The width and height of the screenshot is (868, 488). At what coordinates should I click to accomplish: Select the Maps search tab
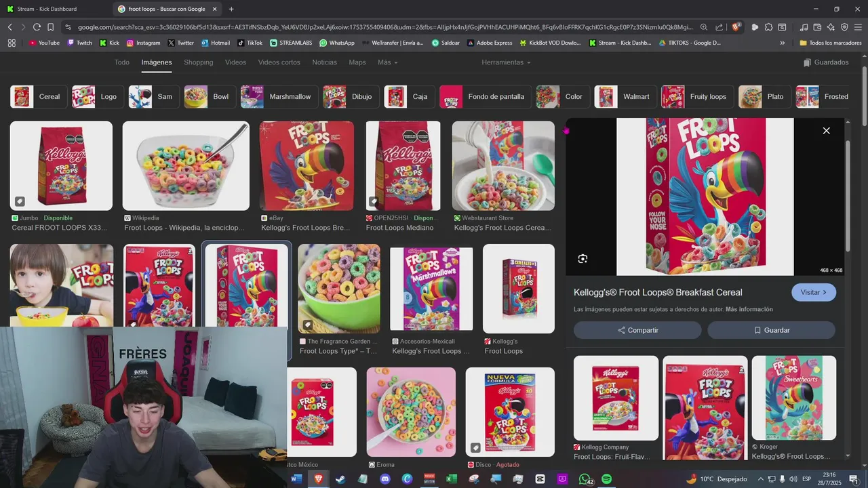pyautogui.click(x=357, y=62)
